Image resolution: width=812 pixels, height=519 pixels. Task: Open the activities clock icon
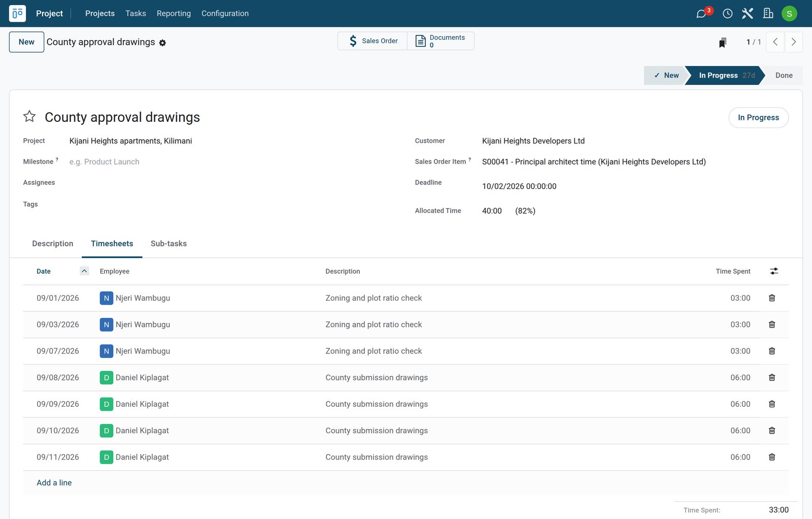coord(728,14)
